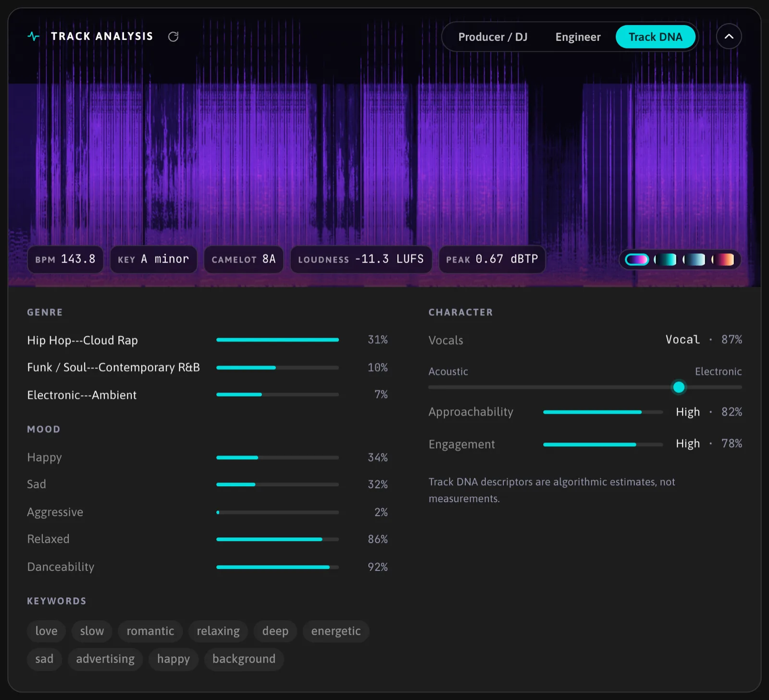
Task: Select the light blue spectrogram color scheme
Action: click(694, 259)
